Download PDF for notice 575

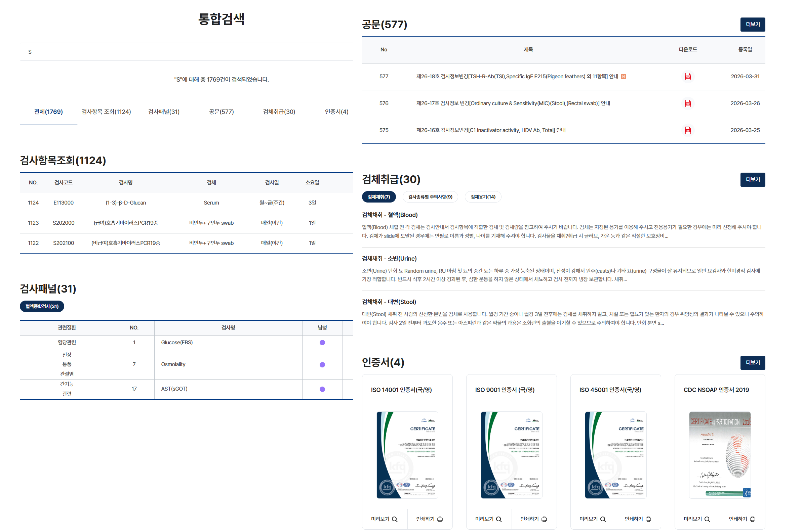[x=688, y=130]
